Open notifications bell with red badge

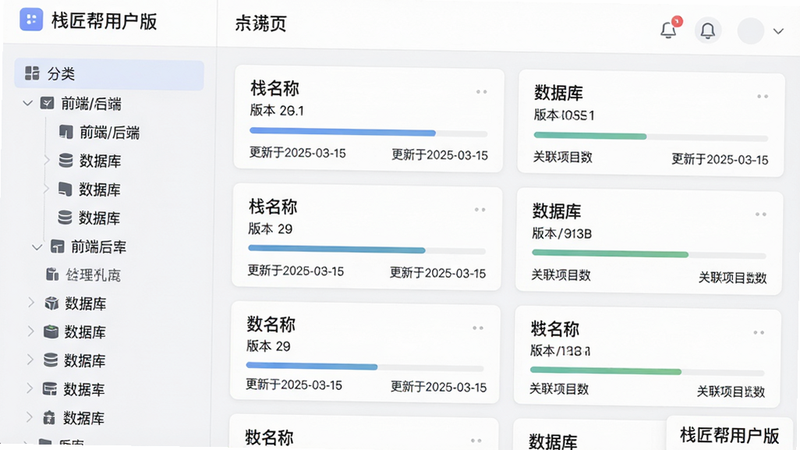[669, 30]
